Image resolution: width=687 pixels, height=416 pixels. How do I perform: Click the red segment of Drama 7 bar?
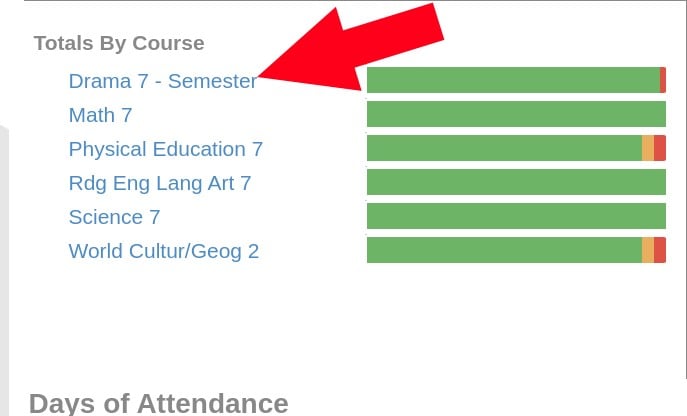pyautogui.click(x=663, y=80)
